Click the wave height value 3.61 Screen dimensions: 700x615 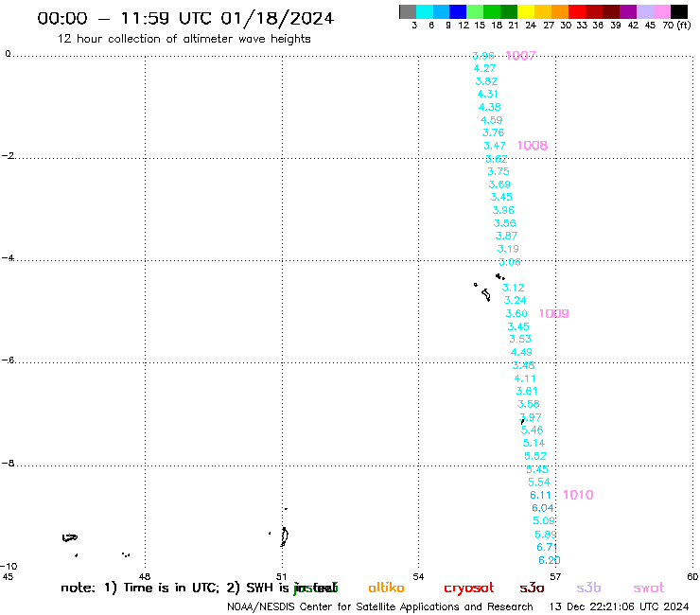click(527, 392)
